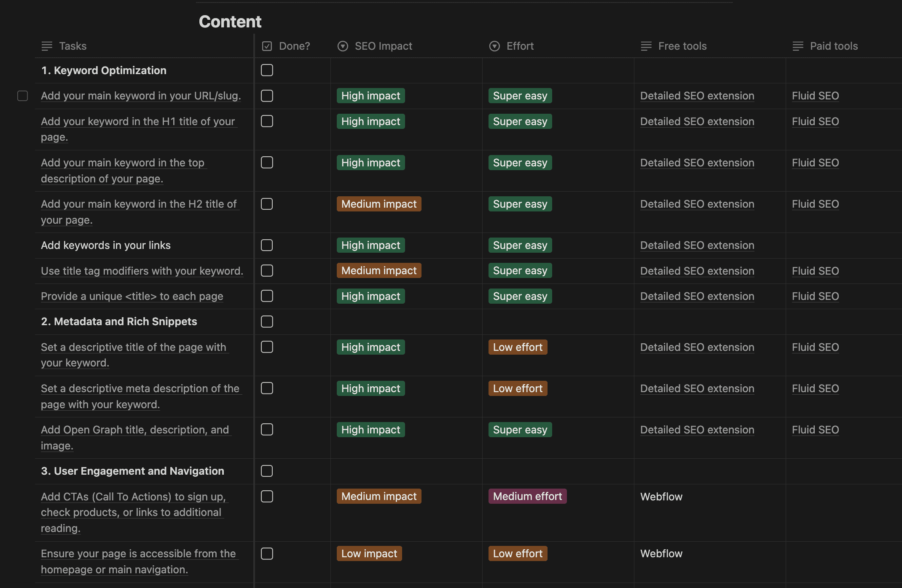Image resolution: width=902 pixels, height=588 pixels.
Task: Mark User Engagement and Navigation as done
Action: pyautogui.click(x=266, y=471)
